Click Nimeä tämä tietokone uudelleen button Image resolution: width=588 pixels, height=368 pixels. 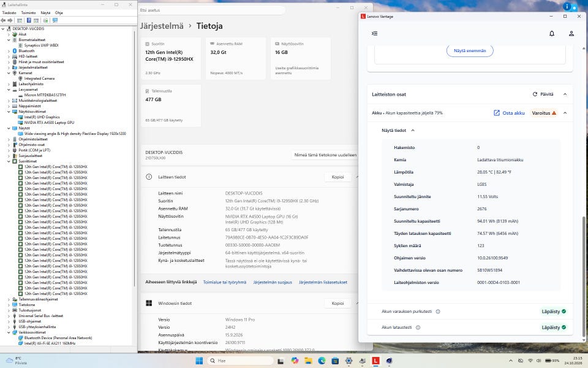pos(325,155)
